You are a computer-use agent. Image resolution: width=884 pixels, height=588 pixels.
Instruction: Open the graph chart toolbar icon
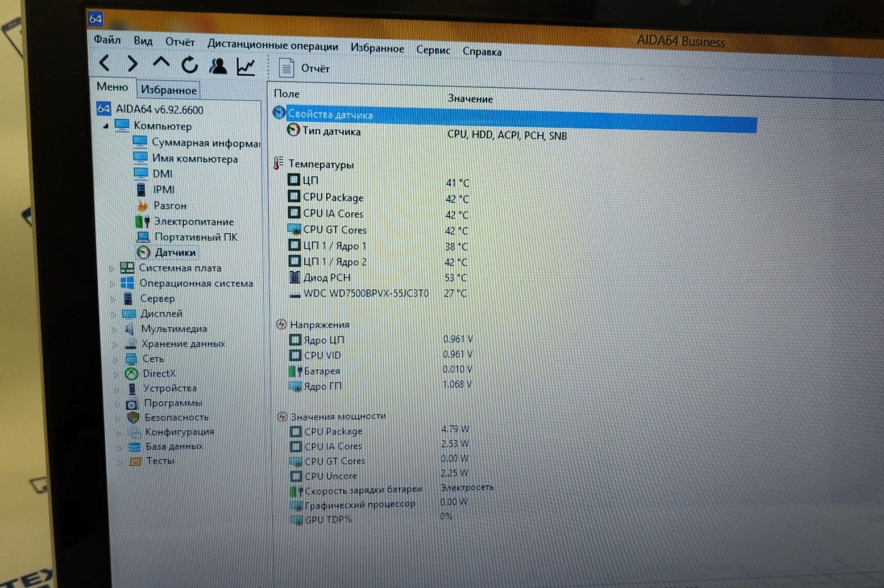click(x=246, y=67)
